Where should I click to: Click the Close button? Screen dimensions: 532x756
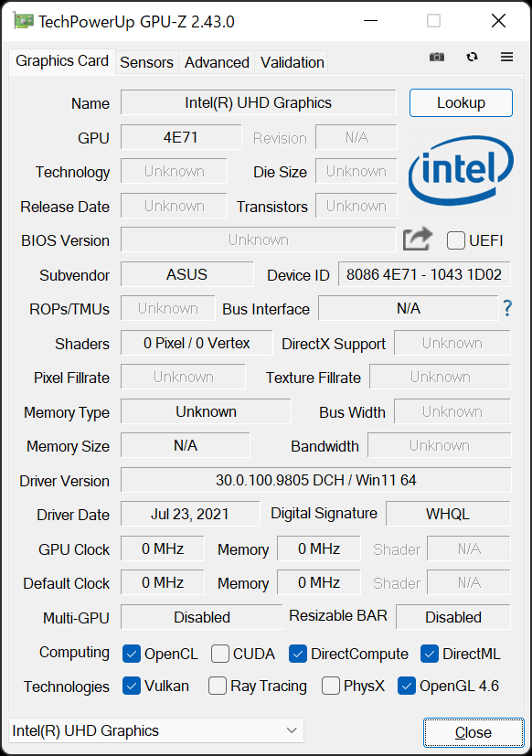pos(473,732)
